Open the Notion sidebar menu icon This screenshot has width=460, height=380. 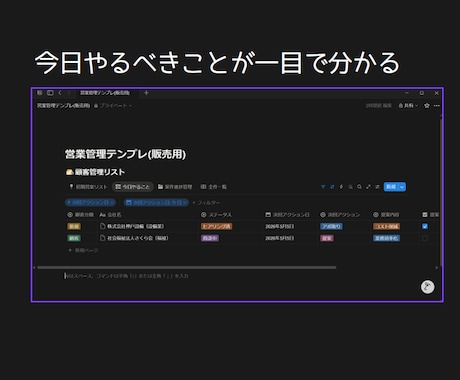tap(40, 93)
